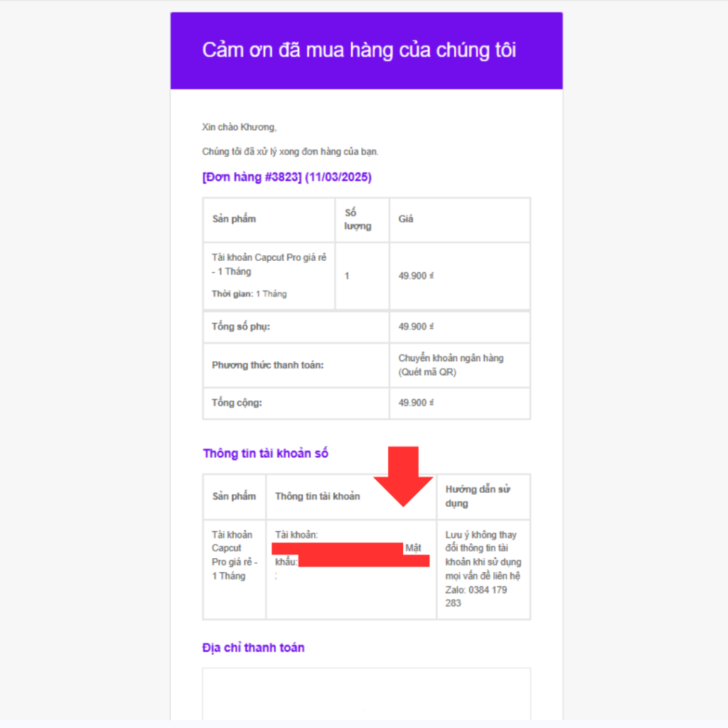This screenshot has width=728, height=728.
Task: Click the 'Thông tin tài khoản' column header
Action: [318, 496]
